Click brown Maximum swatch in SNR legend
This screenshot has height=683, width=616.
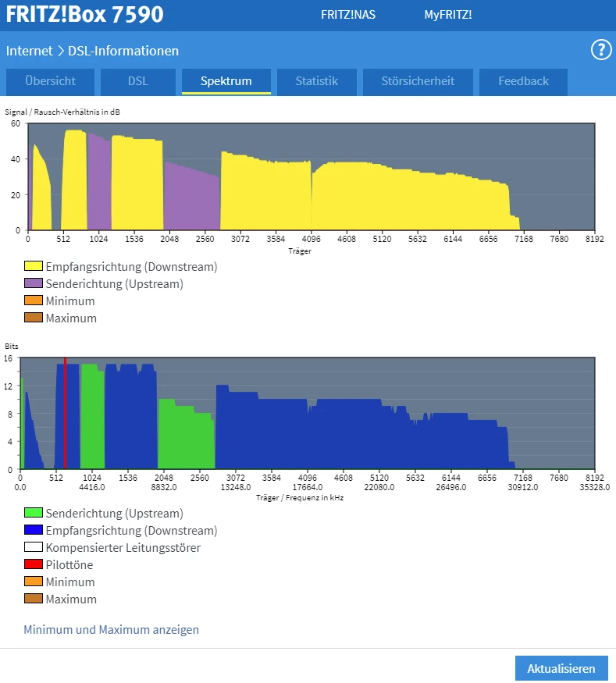pyautogui.click(x=34, y=317)
